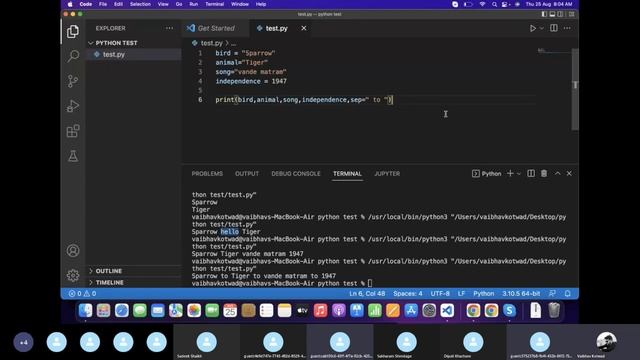
Task: Open the Selection menu
Action: pyautogui.click(x=140, y=4)
